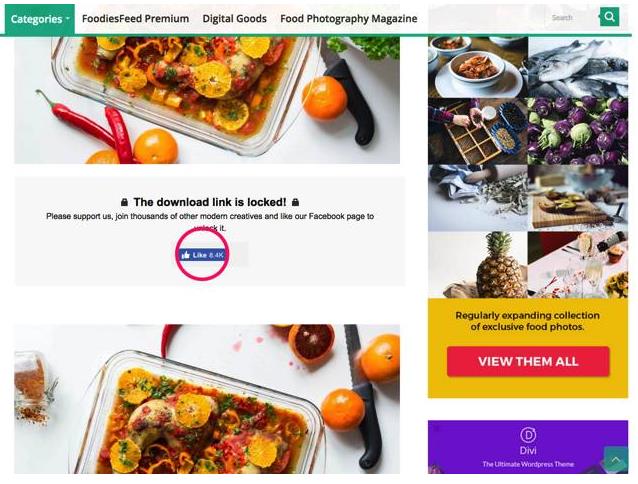Open the top baked chicken dish photo
638x484 pixels.
pos(207,100)
